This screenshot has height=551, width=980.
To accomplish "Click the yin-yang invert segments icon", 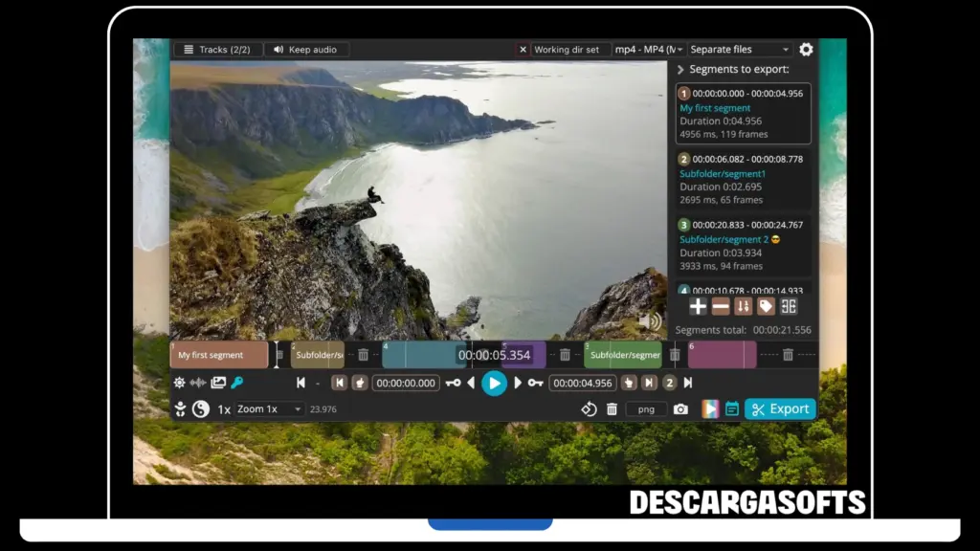I will pyautogui.click(x=200, y=409).
